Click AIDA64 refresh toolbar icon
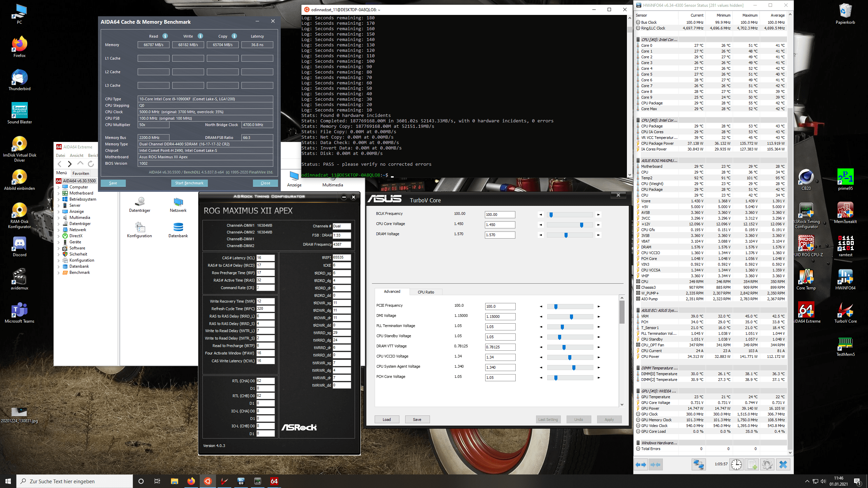 (91, 164)
